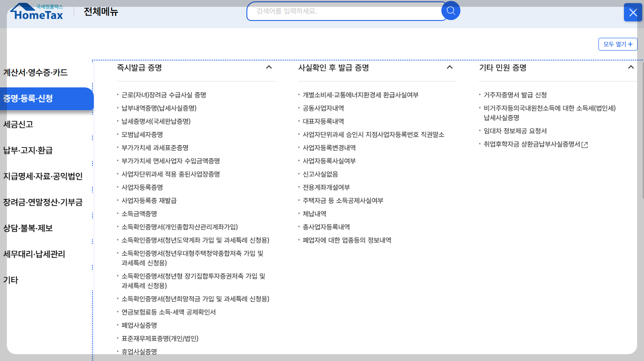Open 부가가치세 과세표준증명 link
This screenshot has height=361, width=644.
click(x=155, y=148)
